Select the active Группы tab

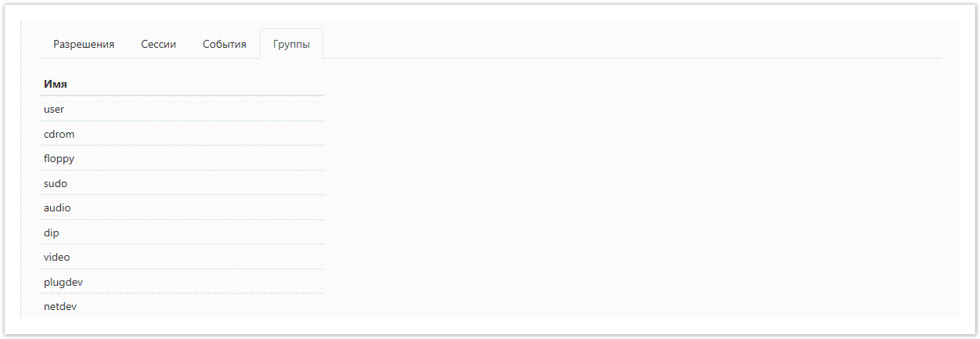pos(291,45)
